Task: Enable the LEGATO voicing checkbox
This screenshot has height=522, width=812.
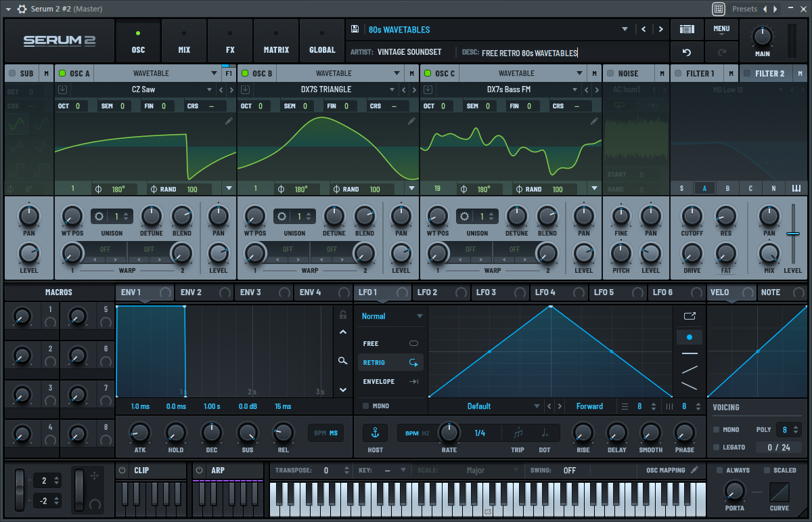Action: [717, 448]
